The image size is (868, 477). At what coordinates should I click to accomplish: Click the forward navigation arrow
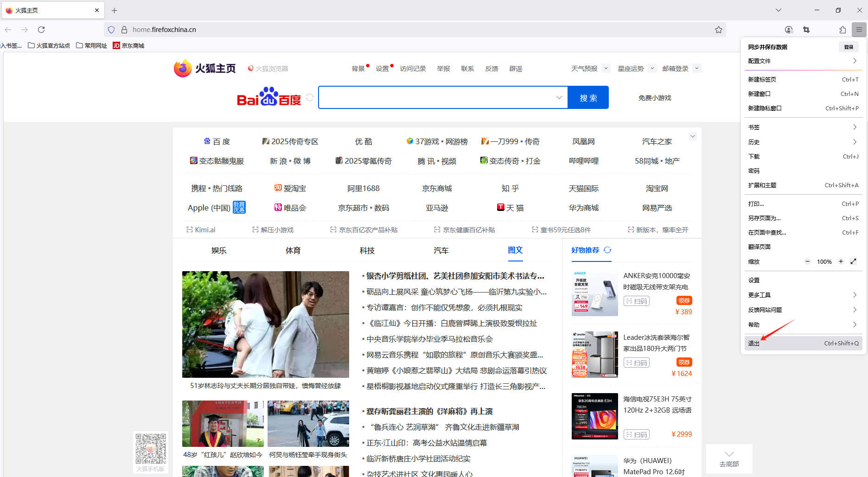25,30
